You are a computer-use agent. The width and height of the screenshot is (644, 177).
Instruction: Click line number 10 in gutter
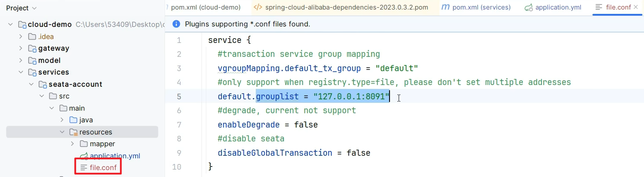[177, 167]
